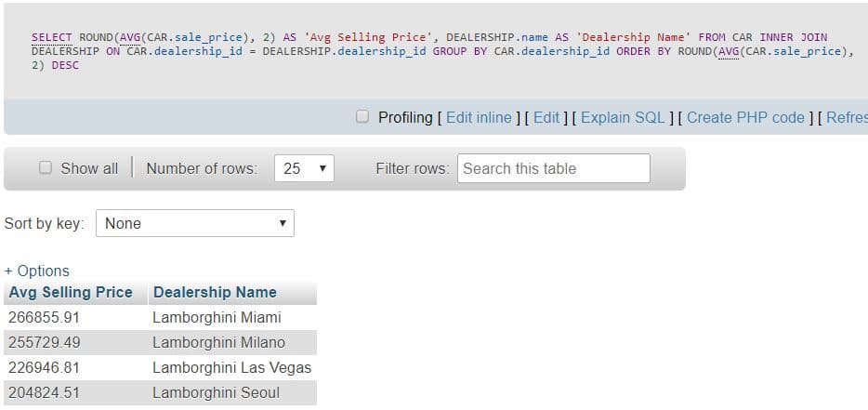The image size is (868, 410).
Task: Click the GROUP BY keyword in the query
Action: click(x=461, y=51)
